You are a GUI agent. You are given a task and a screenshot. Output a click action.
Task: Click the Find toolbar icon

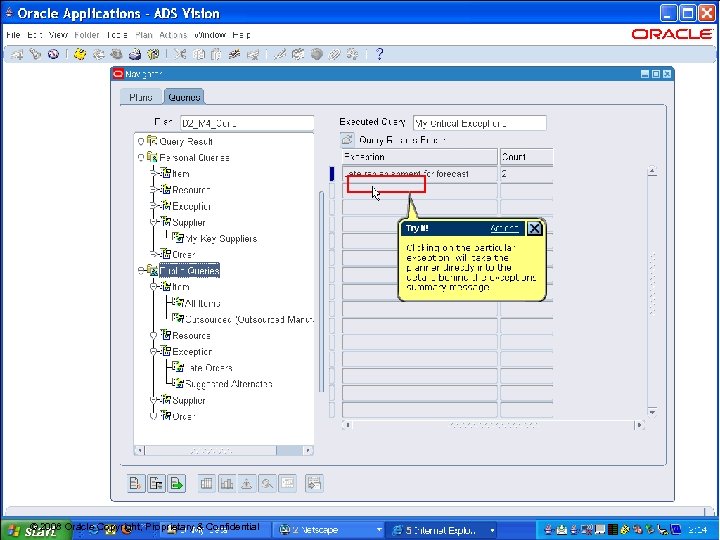coord(35,54)
